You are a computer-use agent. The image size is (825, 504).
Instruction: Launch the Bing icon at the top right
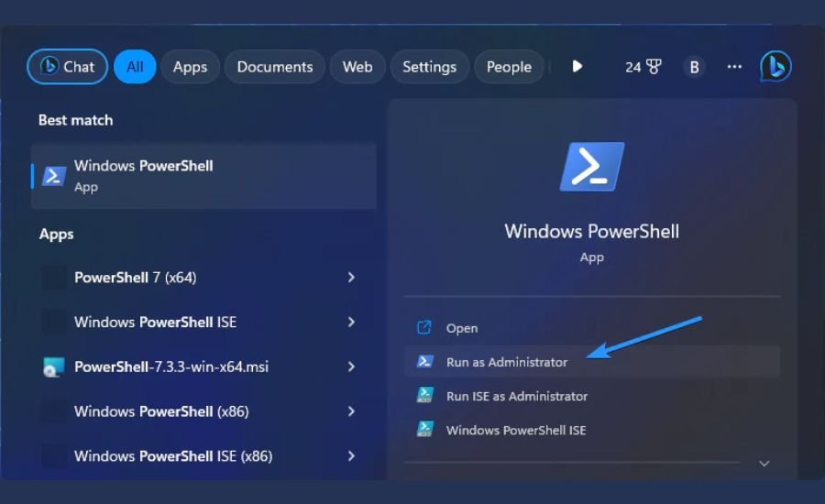pos(775,66)
